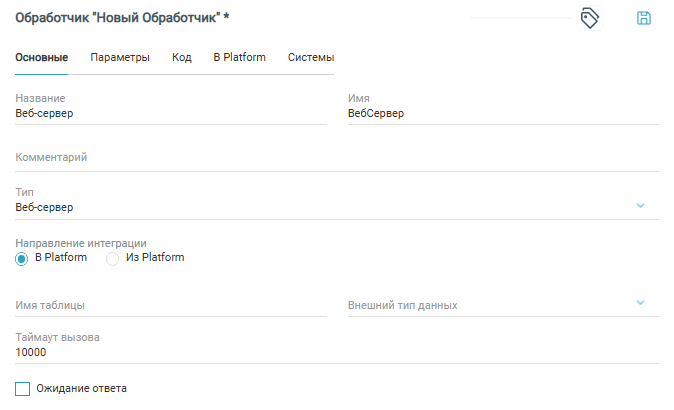The height and width of the screenshot is (410, 674).
Task: Click the Тип combo box value Веб-сервер
Action: click(x=320, y=207)
